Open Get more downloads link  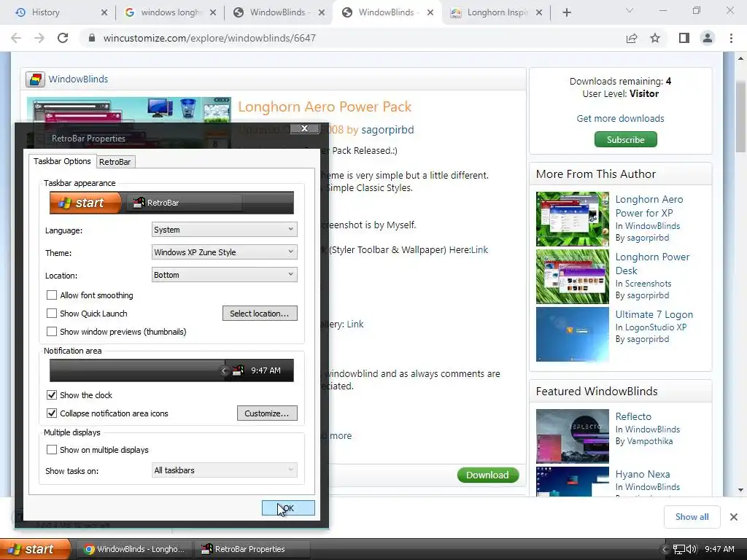620,118
